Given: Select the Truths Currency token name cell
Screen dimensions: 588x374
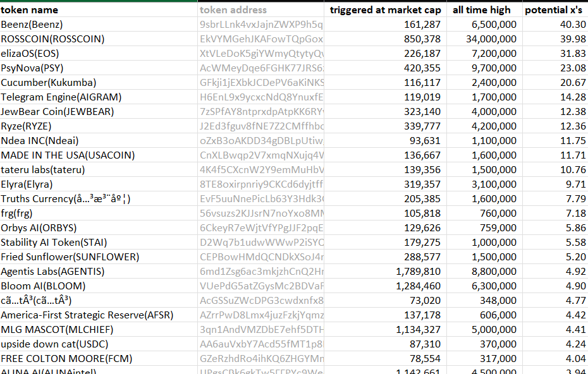Looking at the screenshot, I should [x=99, y=198].
